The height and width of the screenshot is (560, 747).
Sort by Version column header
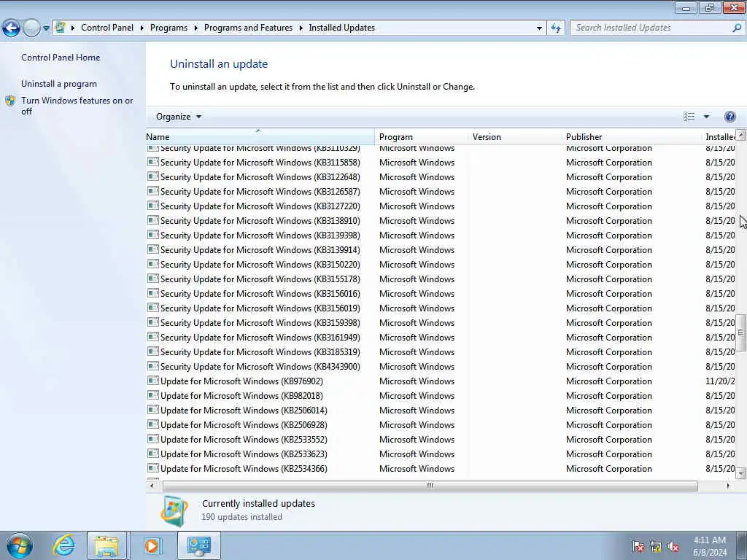click(514, 136)
